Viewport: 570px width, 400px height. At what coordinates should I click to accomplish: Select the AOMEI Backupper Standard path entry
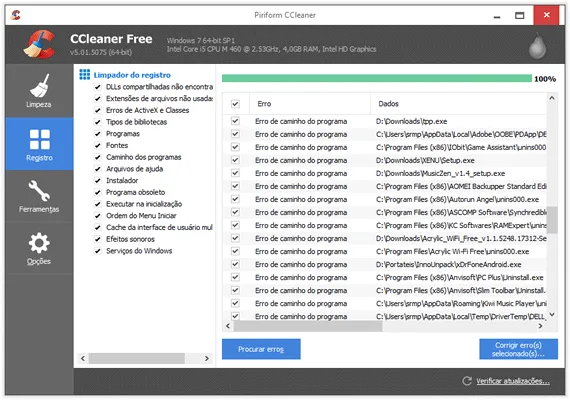click(461, 186)
